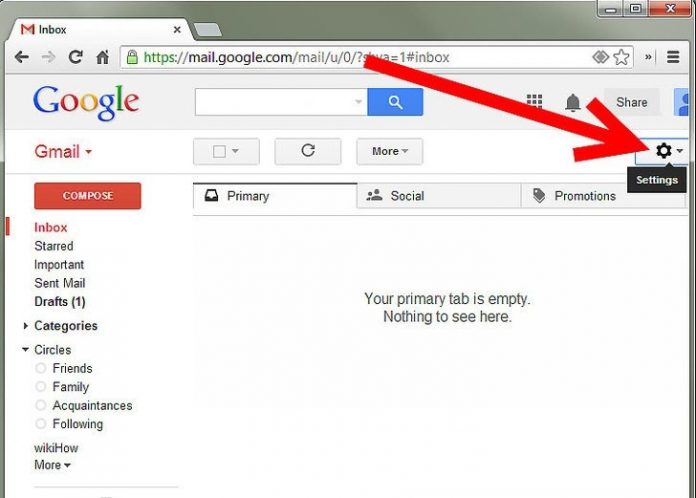Viewport: 696px width, 498px height.
Task: Open the More actions dropdown
Action: pyautogui.click(x=389, y=151)
